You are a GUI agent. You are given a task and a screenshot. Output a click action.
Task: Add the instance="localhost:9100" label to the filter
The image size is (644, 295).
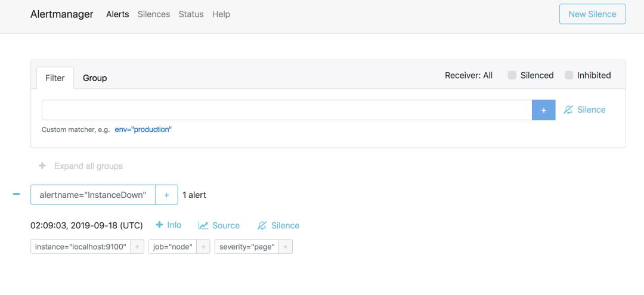pyautogui.click(x=137, y=247)
